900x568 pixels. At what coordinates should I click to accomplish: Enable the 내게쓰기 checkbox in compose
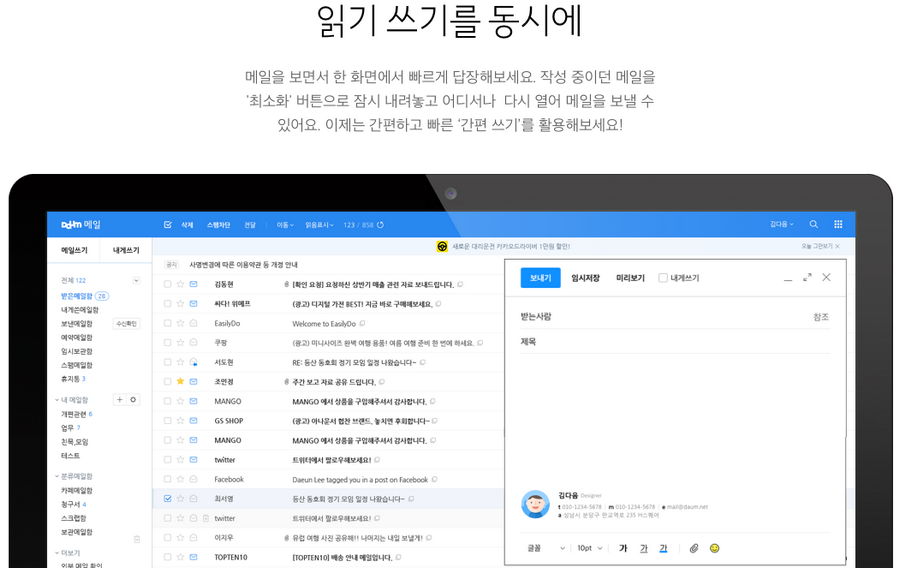coord(663,278)
